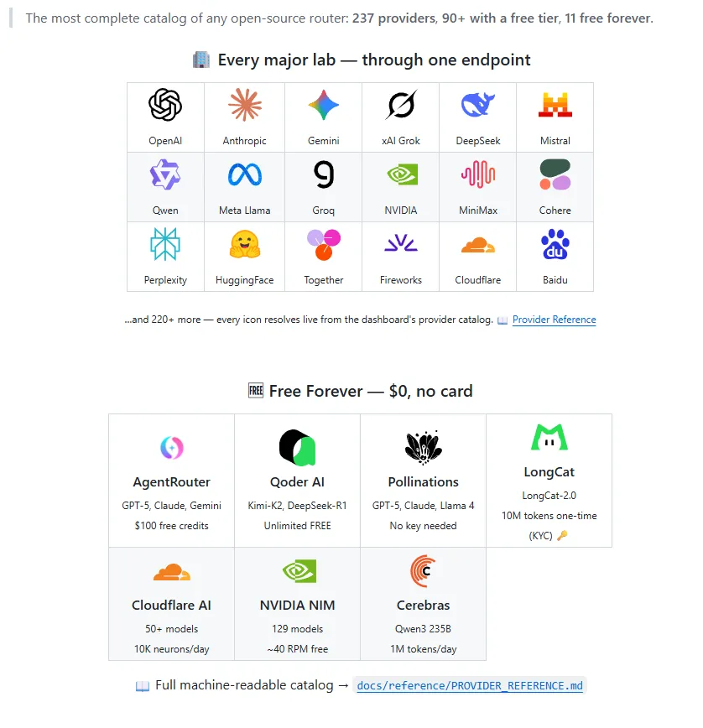Click the LongCat green cat icon

coord(549,437)
